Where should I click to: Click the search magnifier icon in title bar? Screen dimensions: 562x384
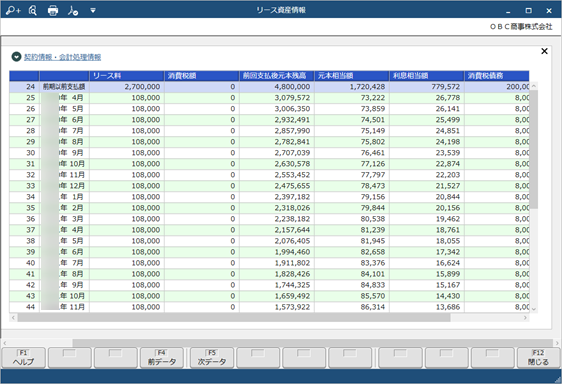(x=33, y=10)
